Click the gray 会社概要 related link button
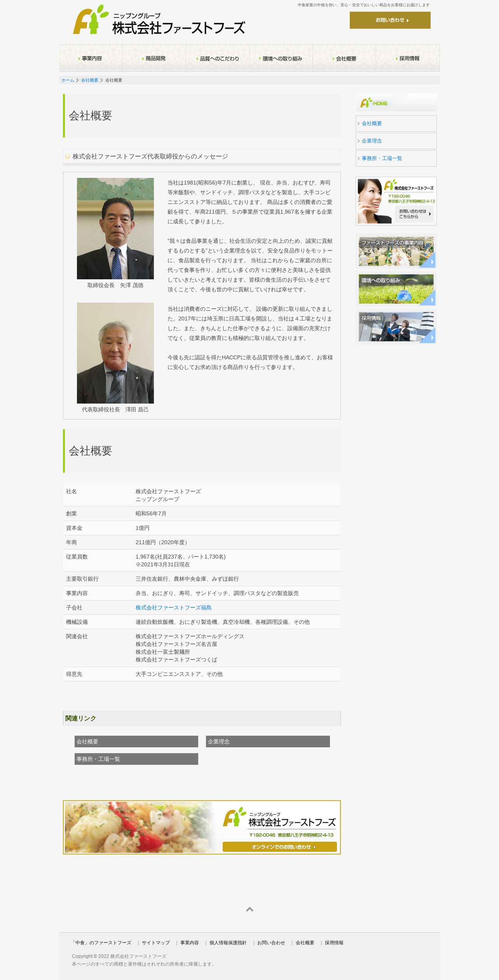This screenshot has width=499, height=980. click(136, 742)
